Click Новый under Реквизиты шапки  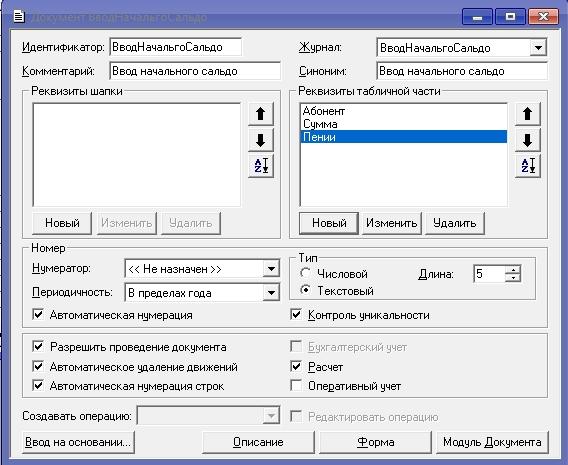[x=62, y=223]
